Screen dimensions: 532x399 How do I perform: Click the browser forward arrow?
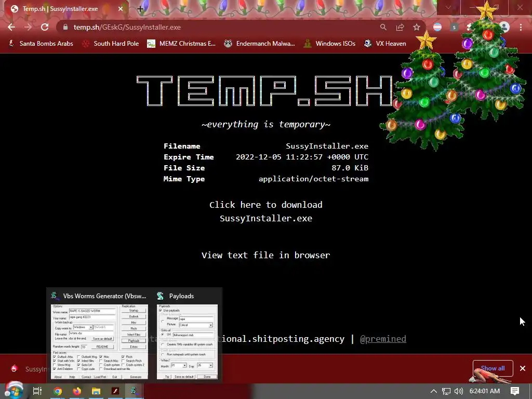28,27
